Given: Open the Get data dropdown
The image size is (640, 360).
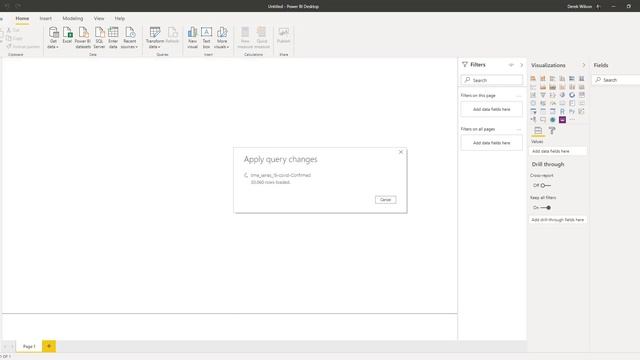Looking at the screenshot, I should click(x=53, y=38).
